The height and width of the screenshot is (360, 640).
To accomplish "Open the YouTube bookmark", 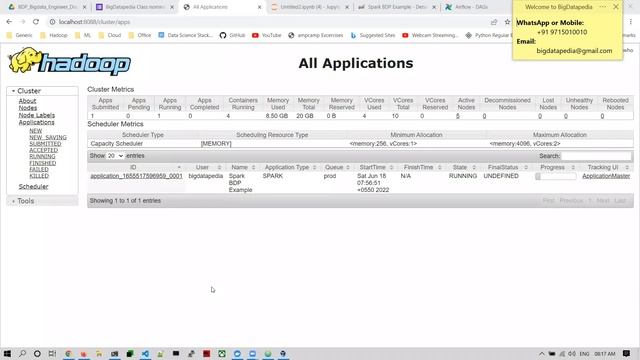I will (267, 36).
